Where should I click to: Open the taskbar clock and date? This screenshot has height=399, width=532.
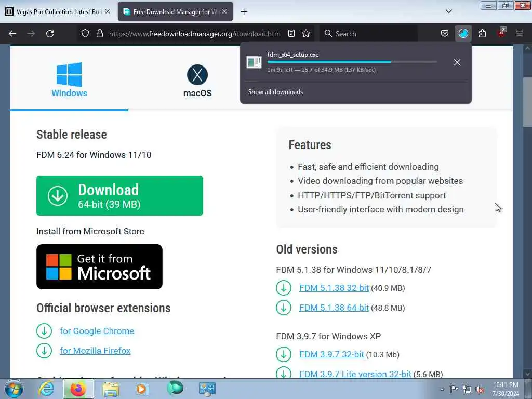click(x=506, y=389)
